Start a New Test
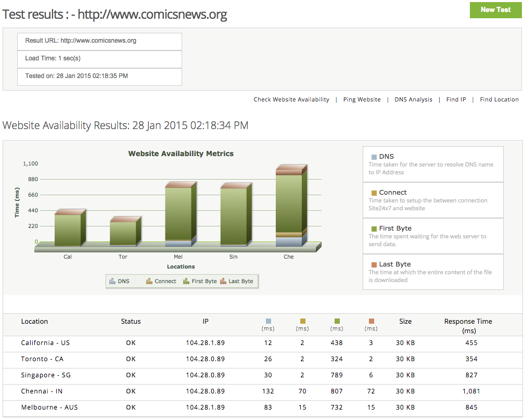 tap(495, 10)
